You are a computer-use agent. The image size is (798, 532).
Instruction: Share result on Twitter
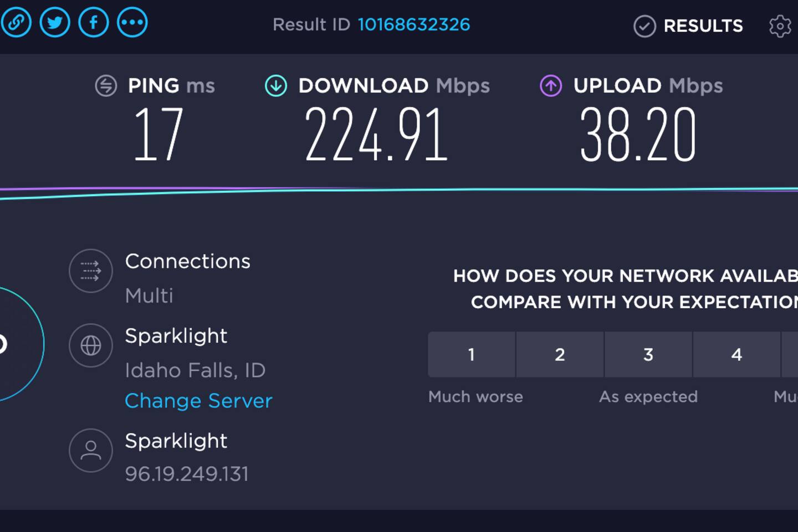pos(55,23)
